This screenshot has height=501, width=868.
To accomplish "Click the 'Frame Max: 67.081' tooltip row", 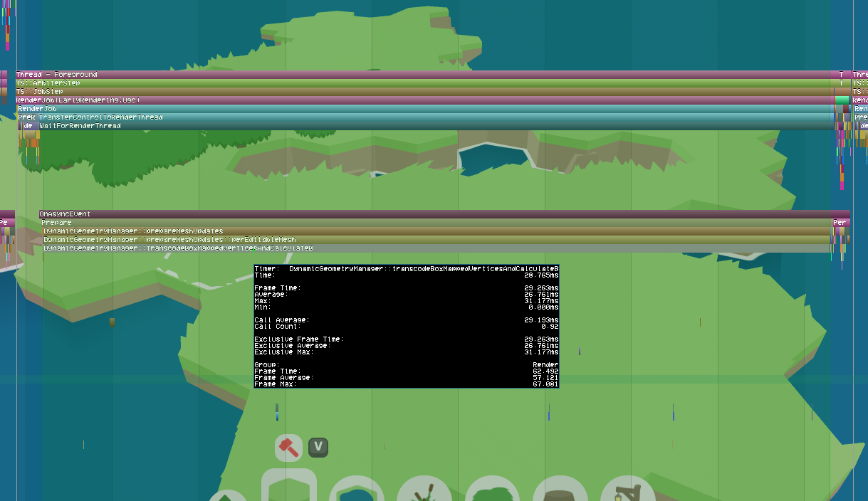I will coord(407,384).
